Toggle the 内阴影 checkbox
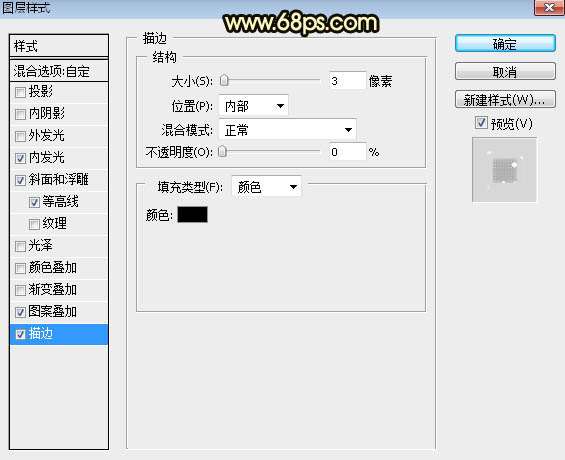 coord(20,115)
